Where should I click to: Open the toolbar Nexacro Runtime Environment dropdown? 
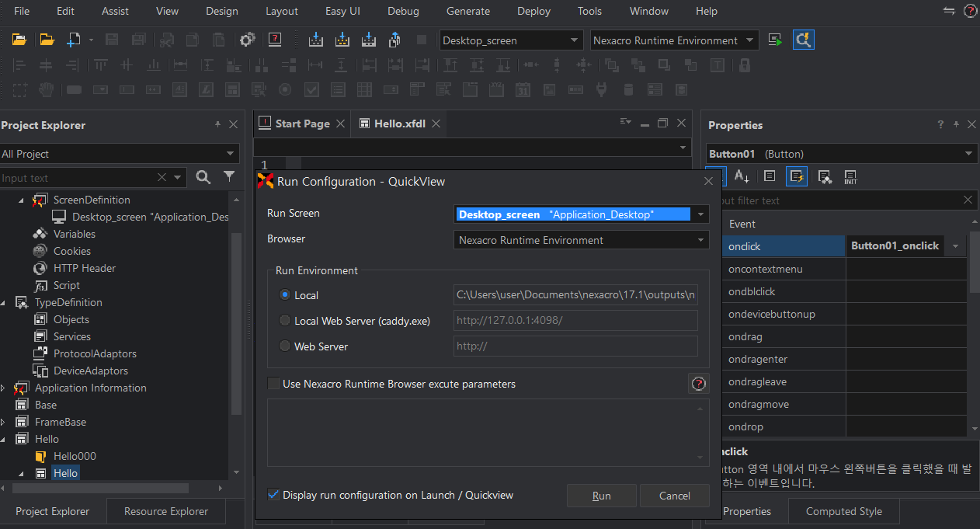click(750, 40)
